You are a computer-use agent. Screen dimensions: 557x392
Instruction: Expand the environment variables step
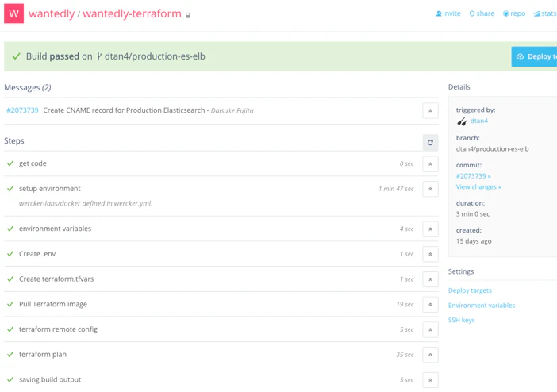[430, 229]
